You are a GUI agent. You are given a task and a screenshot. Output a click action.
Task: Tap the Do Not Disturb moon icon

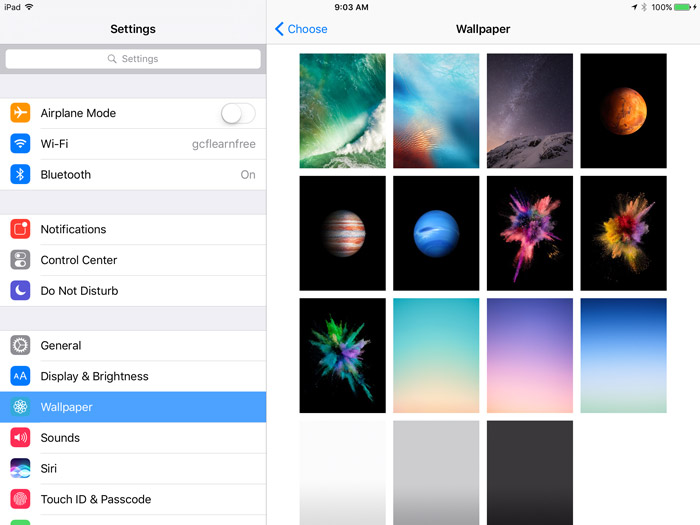pyautogui.click(x=20, y=291)
